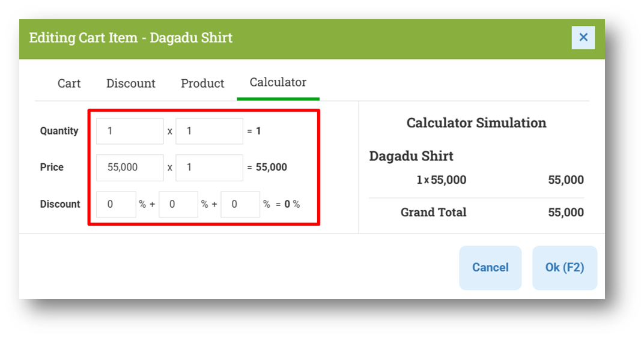Click the Grand Total amount 55,000
This screenshot has width=644, height=338.
pyautogui.click(x=566, y=213)
